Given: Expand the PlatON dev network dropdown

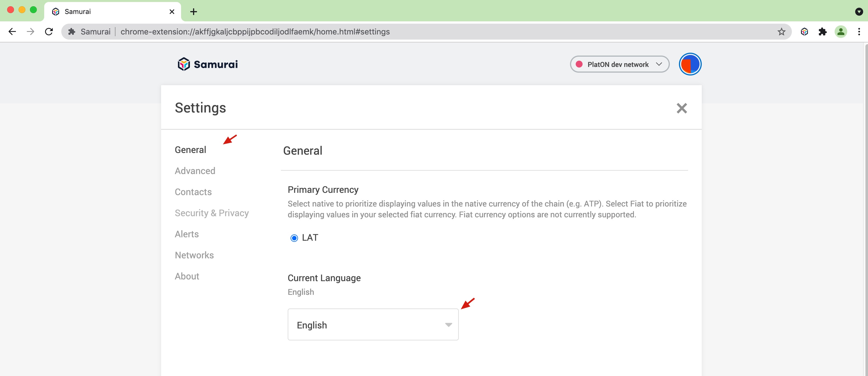Looking at the screenshot, I should (x=619, y=64).
